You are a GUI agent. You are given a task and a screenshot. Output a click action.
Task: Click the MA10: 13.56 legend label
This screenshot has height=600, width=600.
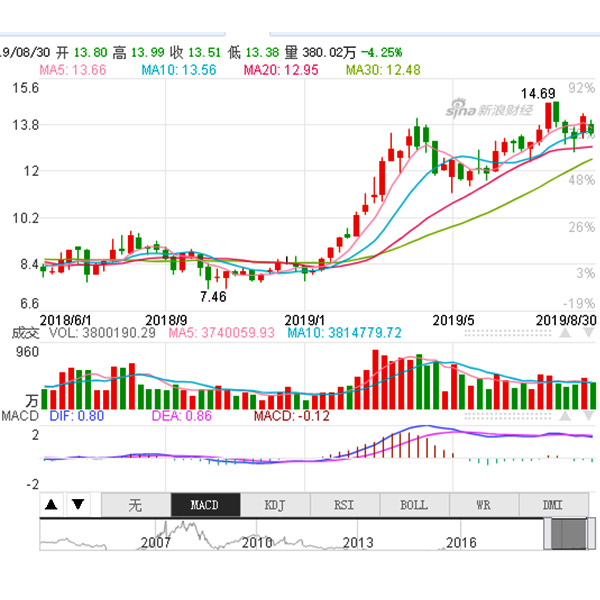pos(179,70)
